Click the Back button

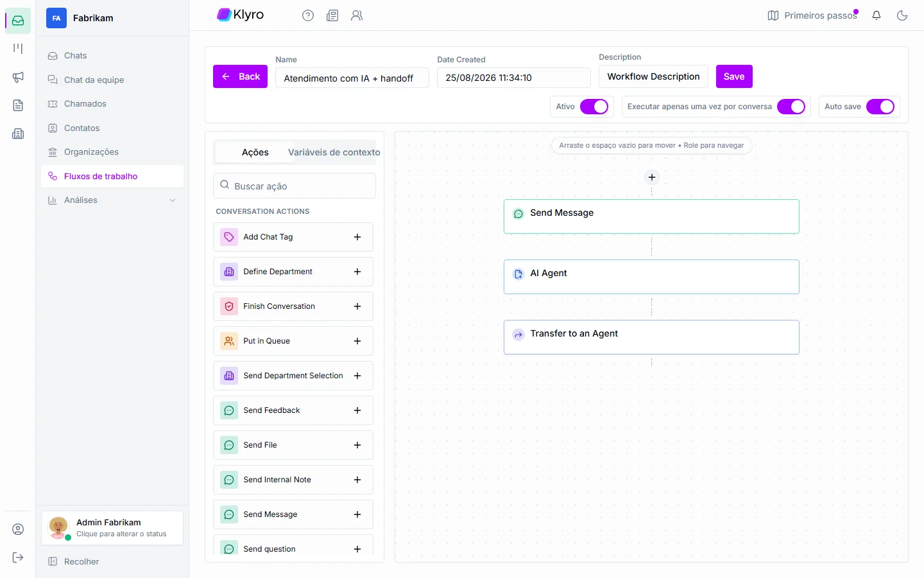(x=240, y=76)
